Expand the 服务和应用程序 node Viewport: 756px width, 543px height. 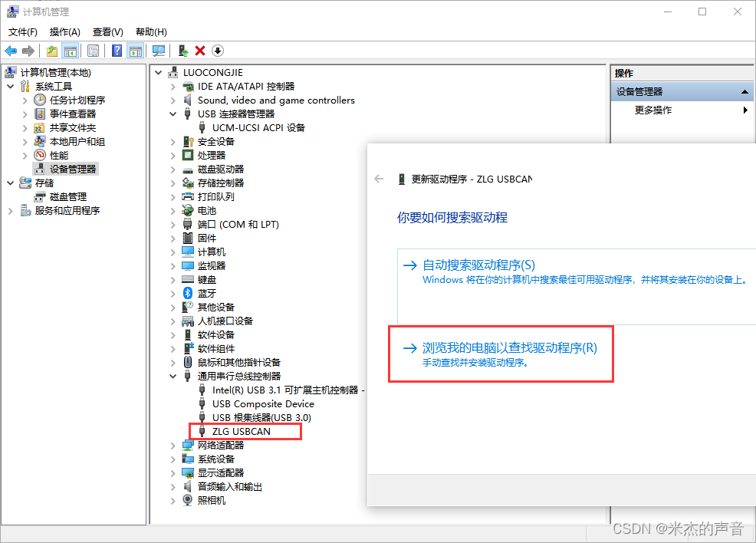click(x=11, y=211)
